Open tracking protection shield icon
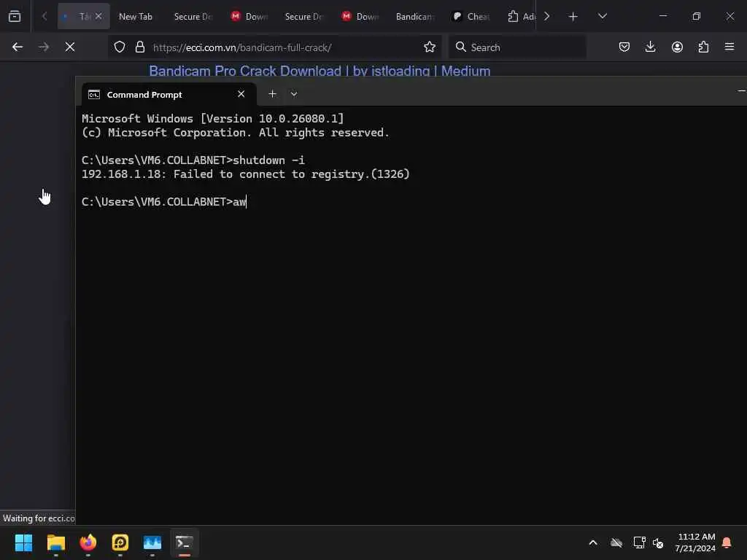This screenshot has height=560, width=747. coord(120,47)
